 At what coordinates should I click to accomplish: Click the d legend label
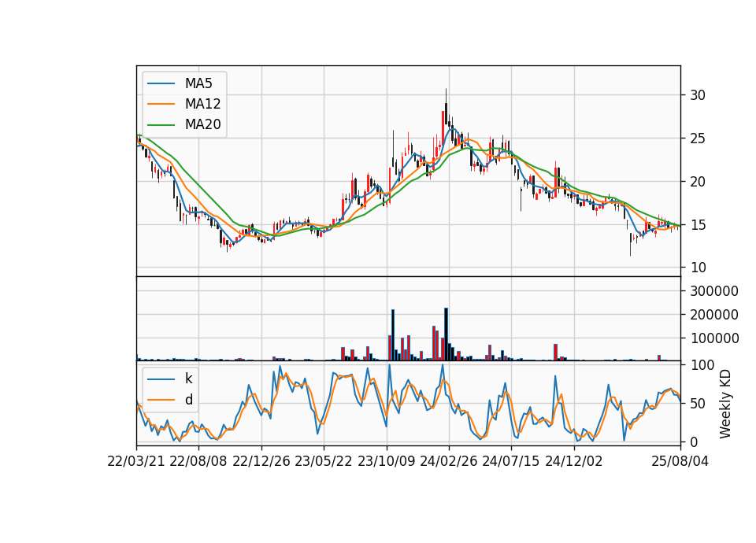coord(189,400)
